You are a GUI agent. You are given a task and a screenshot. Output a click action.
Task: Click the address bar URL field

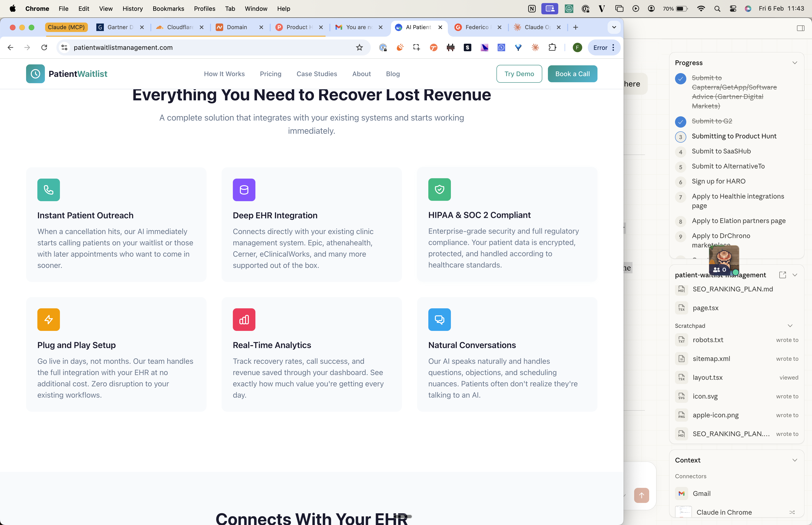point(204,47)
